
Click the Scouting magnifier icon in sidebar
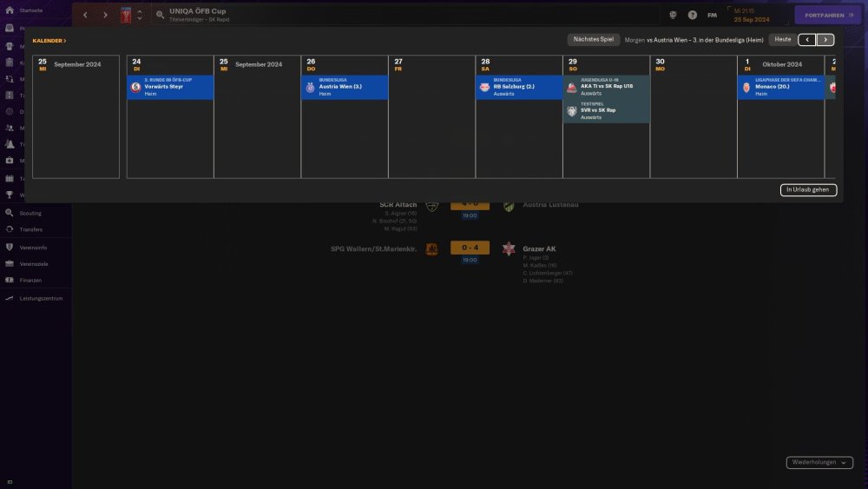tap(10, 213)
